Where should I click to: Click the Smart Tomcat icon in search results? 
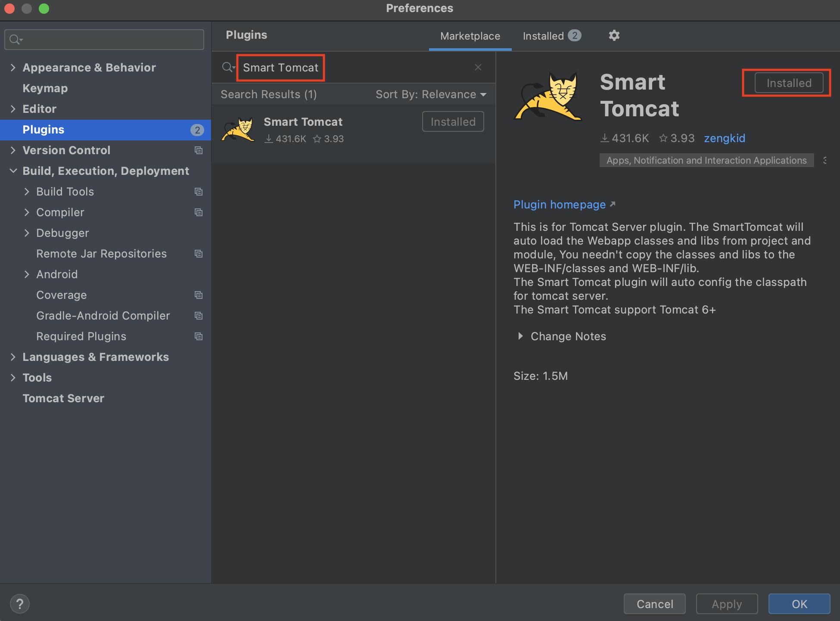238,129
